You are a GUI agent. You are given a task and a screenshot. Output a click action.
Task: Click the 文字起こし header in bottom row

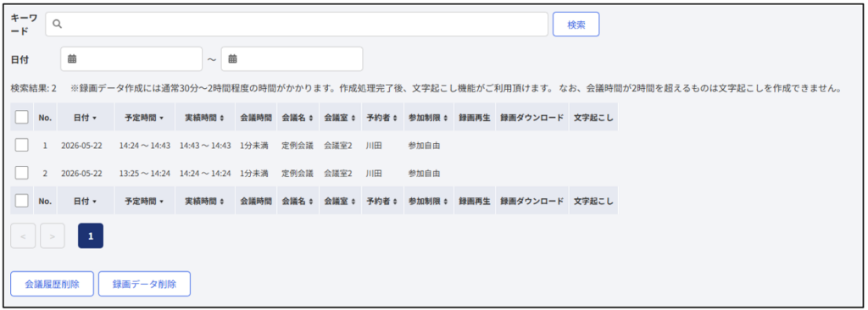(x=593, y=201)
